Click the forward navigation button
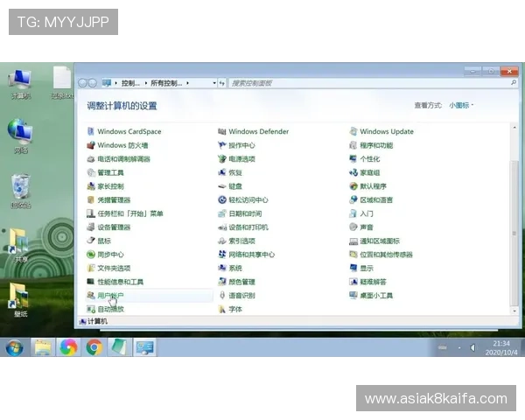Image resolution: width=525 pixels, height=420 pixels. (x=93, y=83)
